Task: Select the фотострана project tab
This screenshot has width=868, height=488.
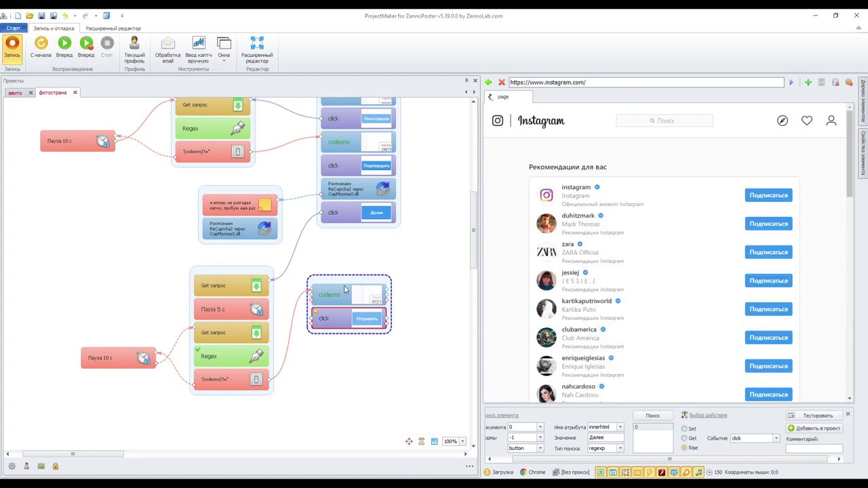Action: click(53, 93)
